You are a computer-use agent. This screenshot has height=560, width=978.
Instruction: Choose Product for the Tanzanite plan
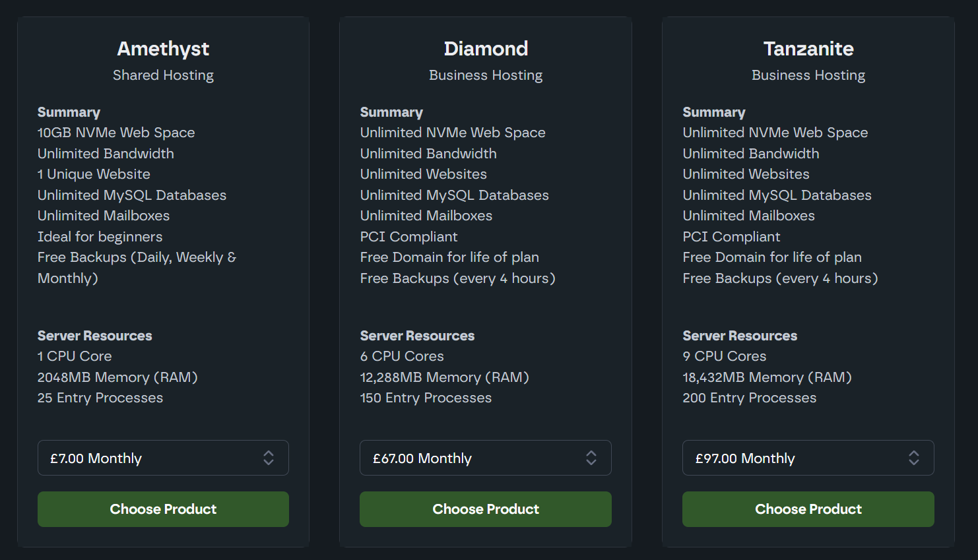tap(808, 509)
